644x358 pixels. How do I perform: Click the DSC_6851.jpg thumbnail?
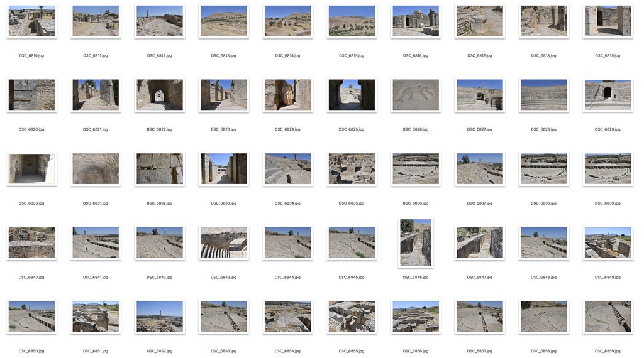tap(96, 316)
